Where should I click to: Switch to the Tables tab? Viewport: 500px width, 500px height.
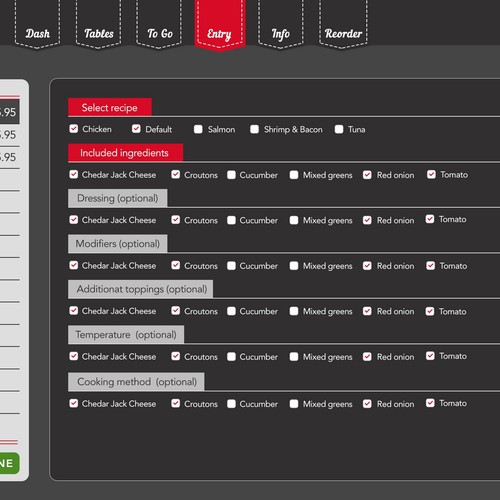coord(98,24)
